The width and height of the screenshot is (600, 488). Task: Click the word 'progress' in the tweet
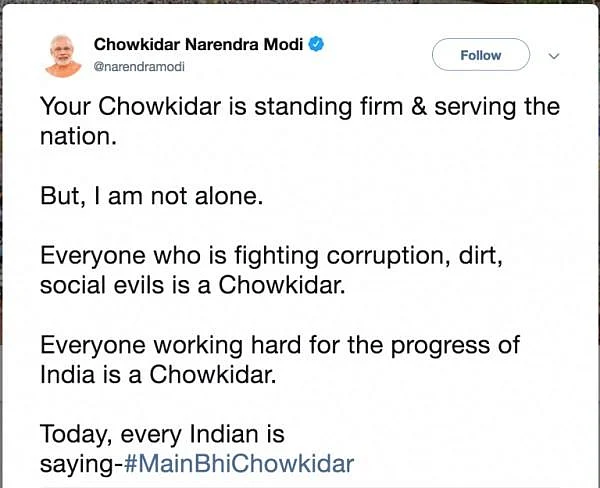[440, 346]
